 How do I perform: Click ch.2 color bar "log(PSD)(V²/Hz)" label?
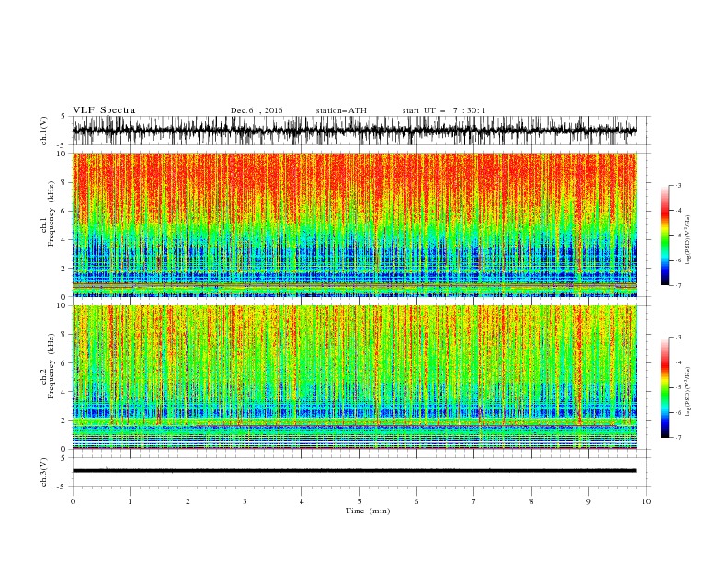click(x=688, y=391)
